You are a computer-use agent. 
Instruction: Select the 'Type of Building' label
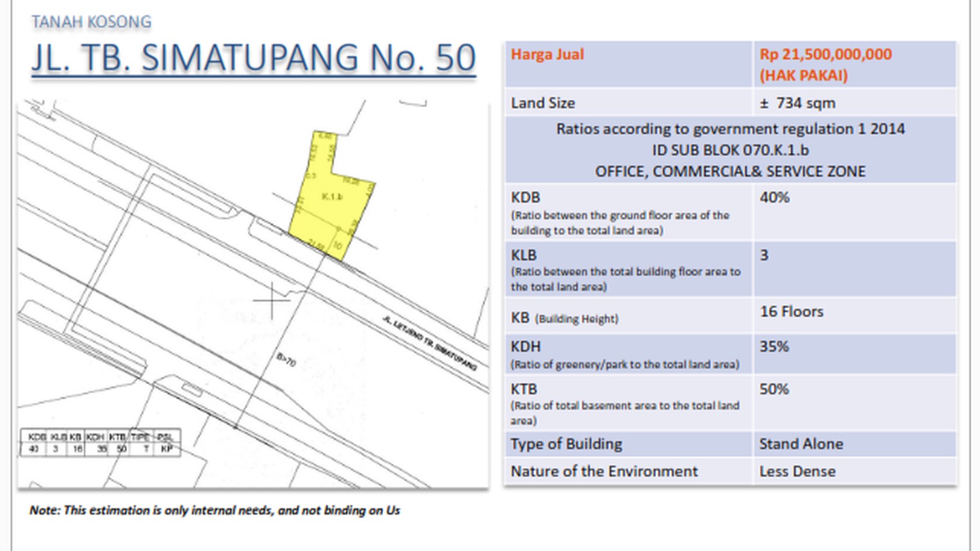click(x=566, y=444)
